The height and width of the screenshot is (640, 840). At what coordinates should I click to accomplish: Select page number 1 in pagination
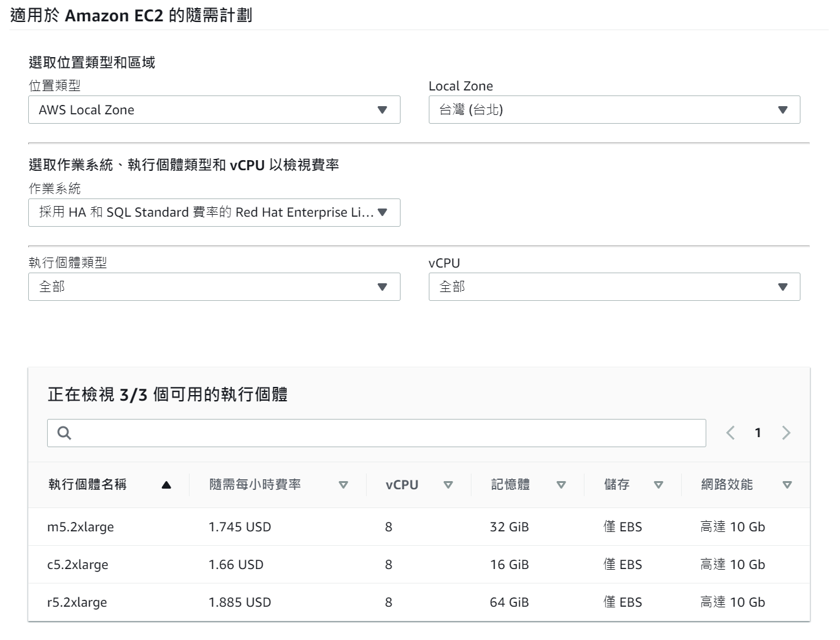(x=758, y=433)
